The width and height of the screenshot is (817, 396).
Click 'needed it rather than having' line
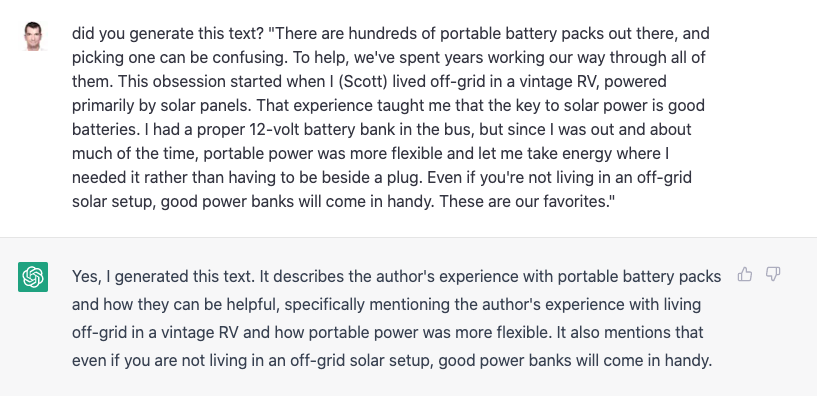[x=176, y=178]
